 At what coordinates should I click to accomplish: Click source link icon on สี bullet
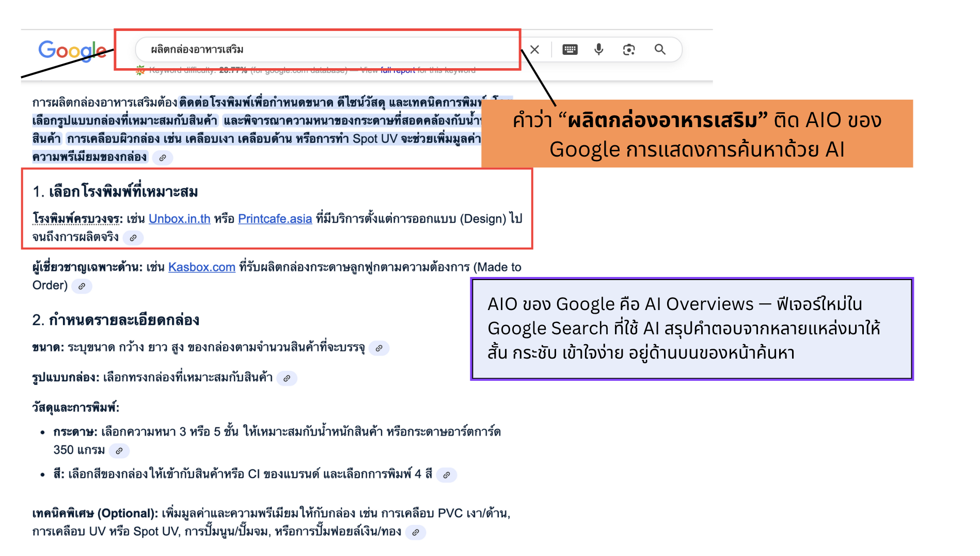tap(446, 475)
